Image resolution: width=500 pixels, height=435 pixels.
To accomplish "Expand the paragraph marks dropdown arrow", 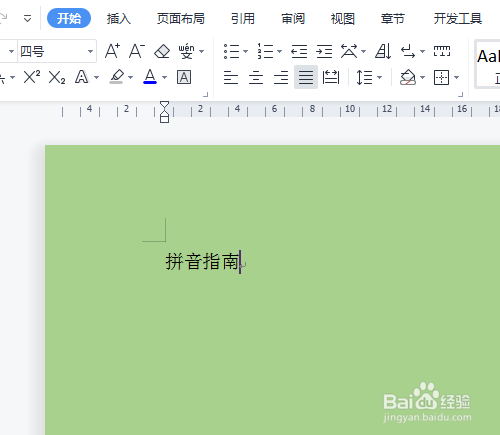I will click(x=422, y=51).
